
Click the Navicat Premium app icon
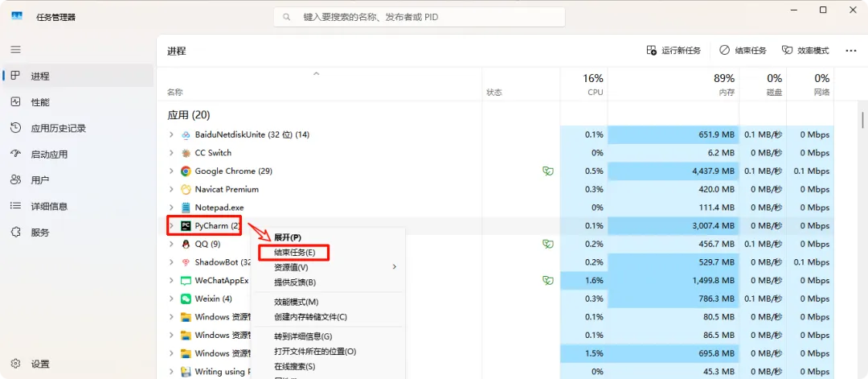click(x=186, y=190)
